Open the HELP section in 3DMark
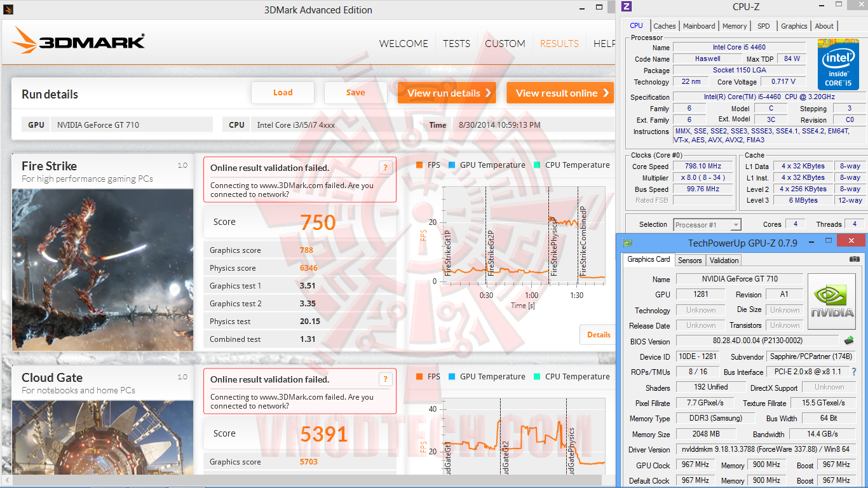 [604, 44]
